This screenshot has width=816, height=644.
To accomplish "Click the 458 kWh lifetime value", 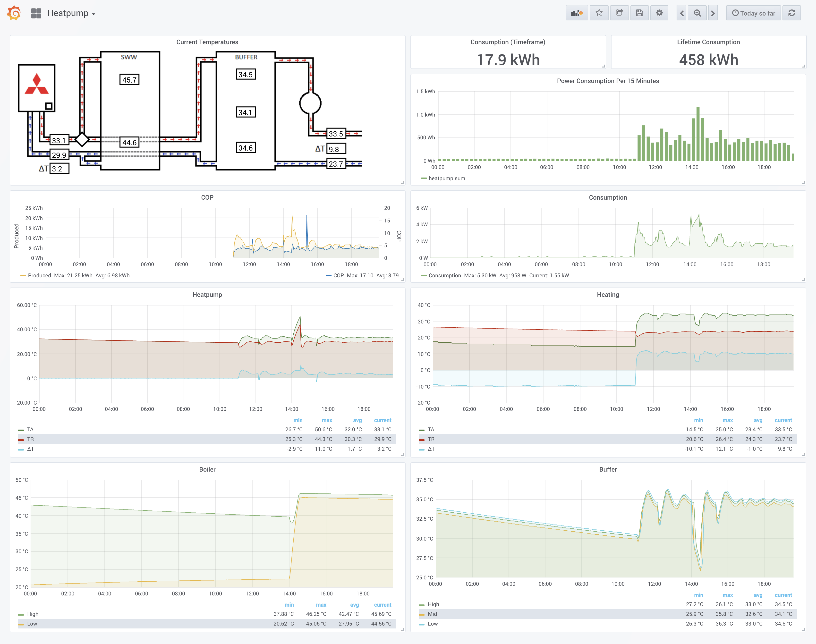I will [x=708, y=59].
